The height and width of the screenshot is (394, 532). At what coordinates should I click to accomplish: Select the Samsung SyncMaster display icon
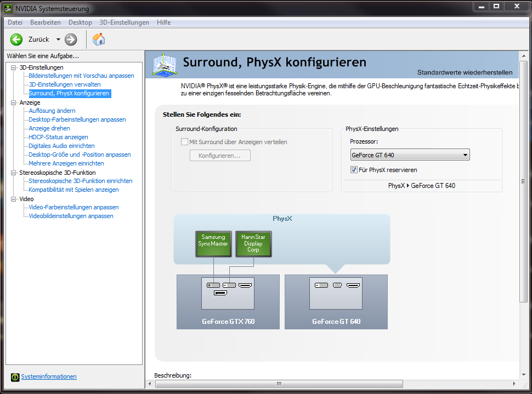[x=213, y=244]
